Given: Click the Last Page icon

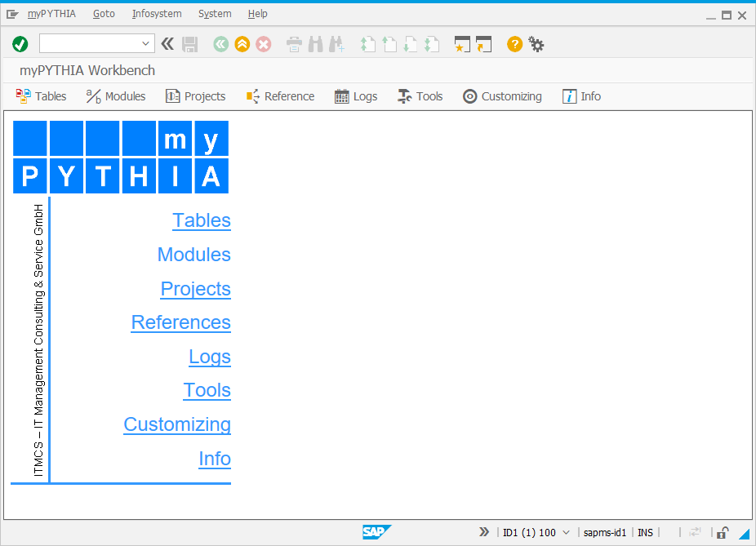Looking at the screenshot, I should click(x=432, y=44).
